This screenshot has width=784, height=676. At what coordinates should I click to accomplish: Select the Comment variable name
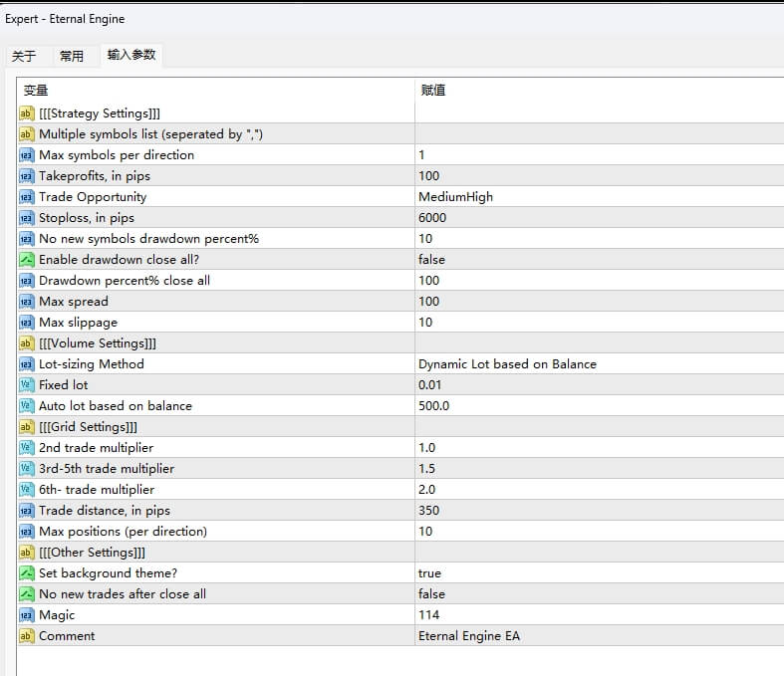pyautogui.click(x=67, y=636)
